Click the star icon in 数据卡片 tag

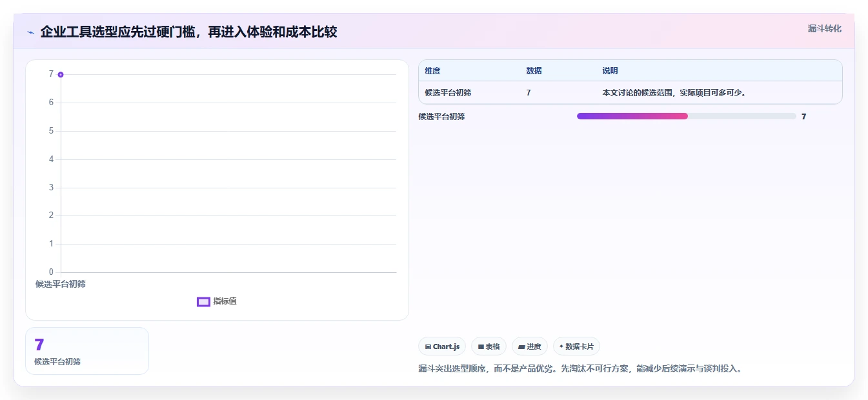(x=561, y=346)
